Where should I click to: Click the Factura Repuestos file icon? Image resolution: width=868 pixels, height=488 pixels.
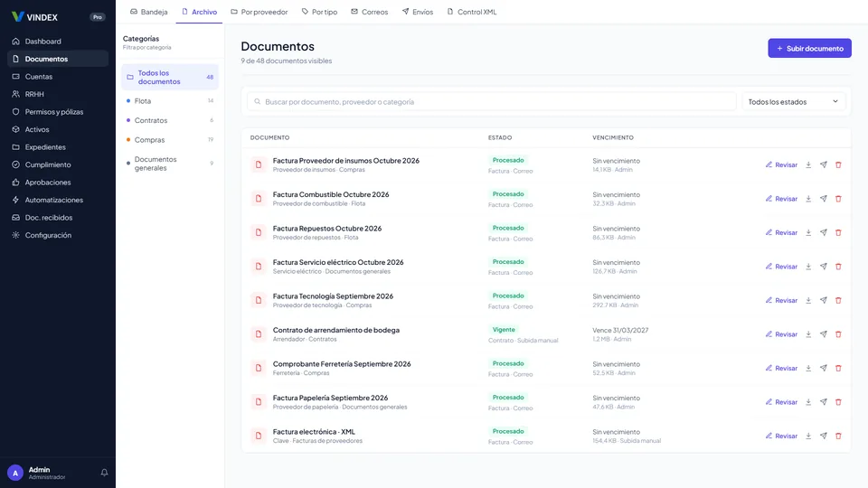point(259,232)
